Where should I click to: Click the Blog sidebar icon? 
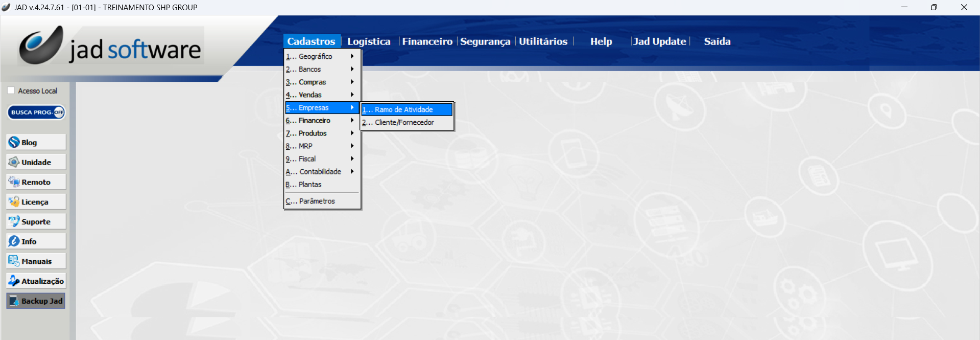[14, 142]
